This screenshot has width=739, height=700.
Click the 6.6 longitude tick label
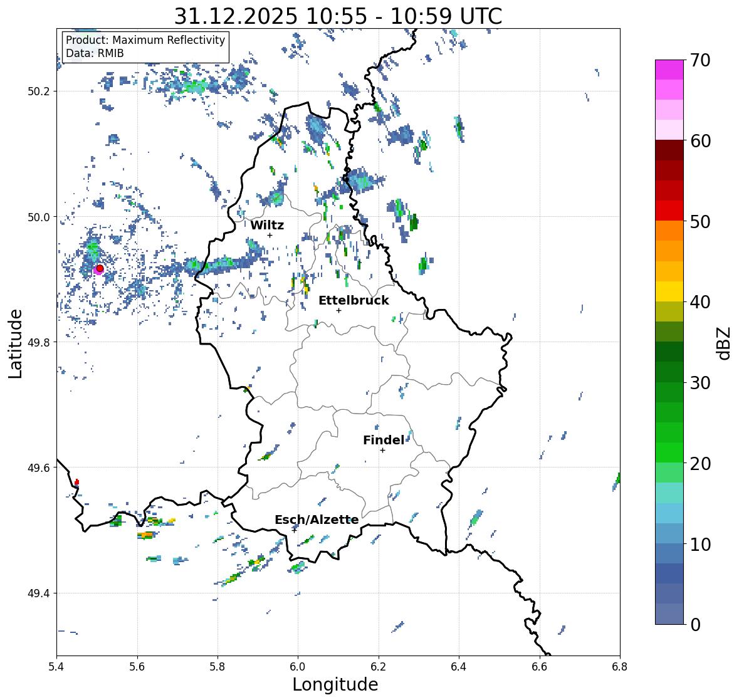point(540,667)
